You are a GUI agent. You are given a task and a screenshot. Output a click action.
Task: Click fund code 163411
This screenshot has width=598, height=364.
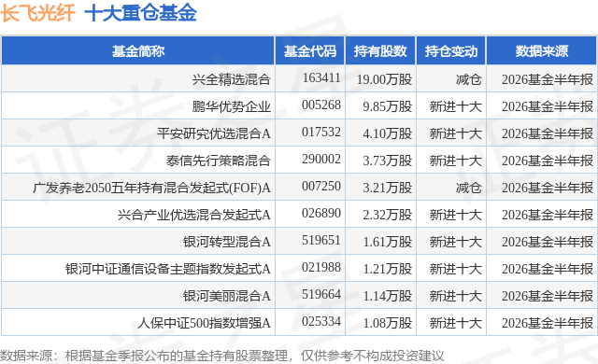click(x=321, y=77)
